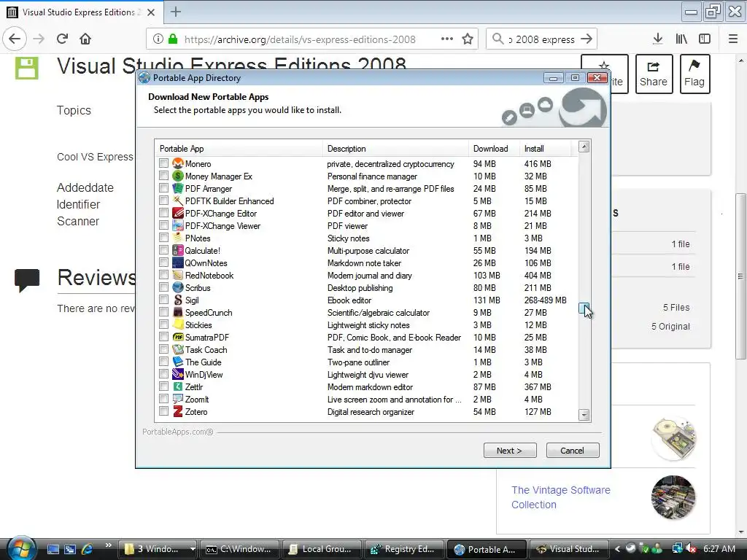Click the QOwnNotes icon
Viewport: 747px width, 560px height.
pyautogui.click(x=178, y=262)
